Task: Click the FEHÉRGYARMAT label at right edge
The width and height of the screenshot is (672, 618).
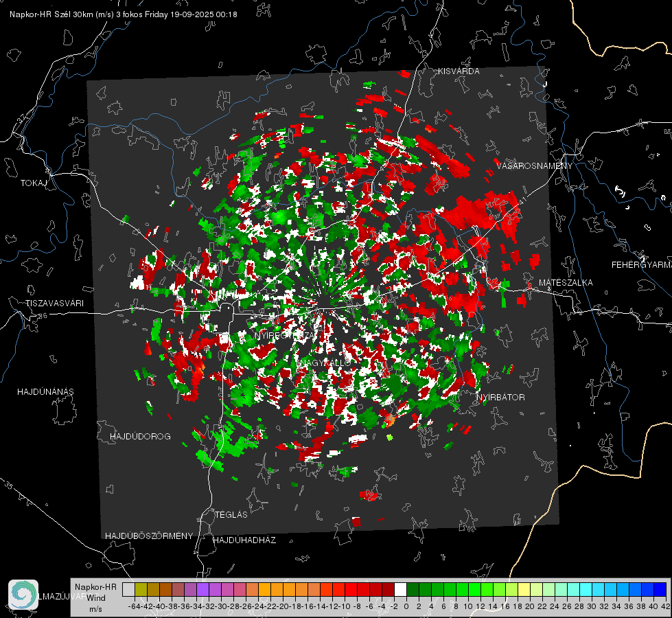Action: click(x=641, y=265)
